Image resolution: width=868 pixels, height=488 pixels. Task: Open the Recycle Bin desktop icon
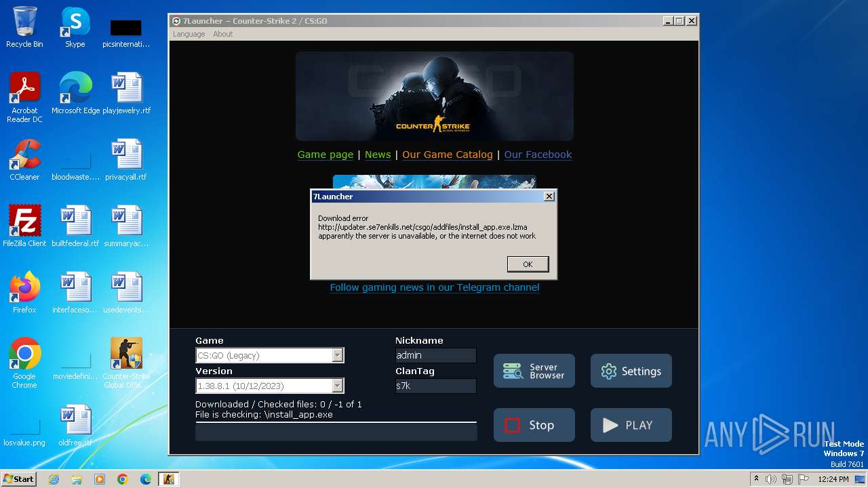click(24, 27)
